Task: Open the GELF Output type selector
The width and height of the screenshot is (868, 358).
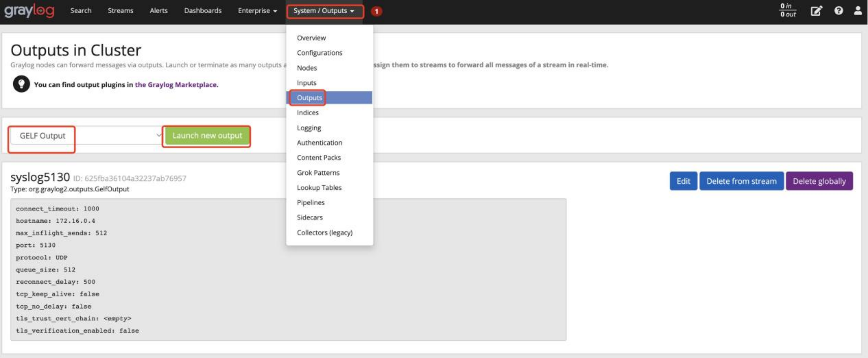Action: pos(86,135)
